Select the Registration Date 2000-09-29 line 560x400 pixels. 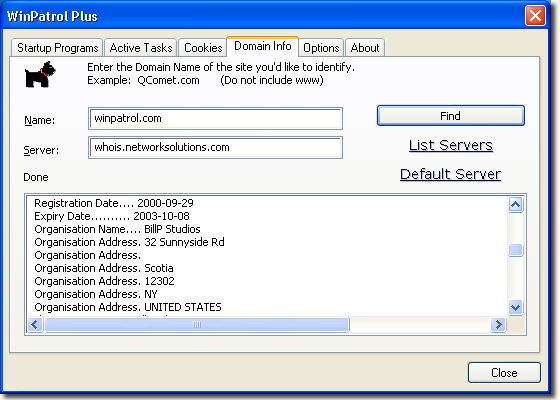[114, 203]
